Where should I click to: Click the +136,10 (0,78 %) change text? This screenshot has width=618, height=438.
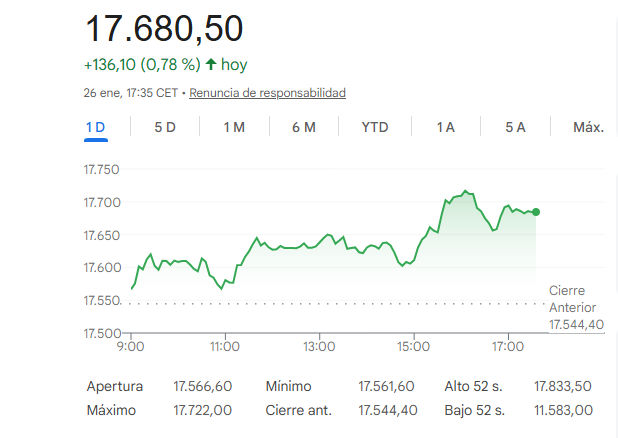tap(142, 65)
